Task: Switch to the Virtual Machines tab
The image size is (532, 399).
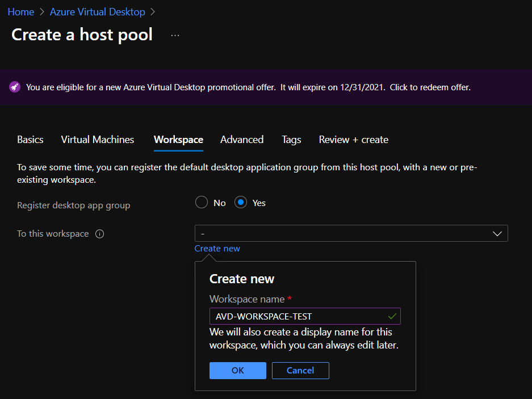Action: tap(98, 140)
